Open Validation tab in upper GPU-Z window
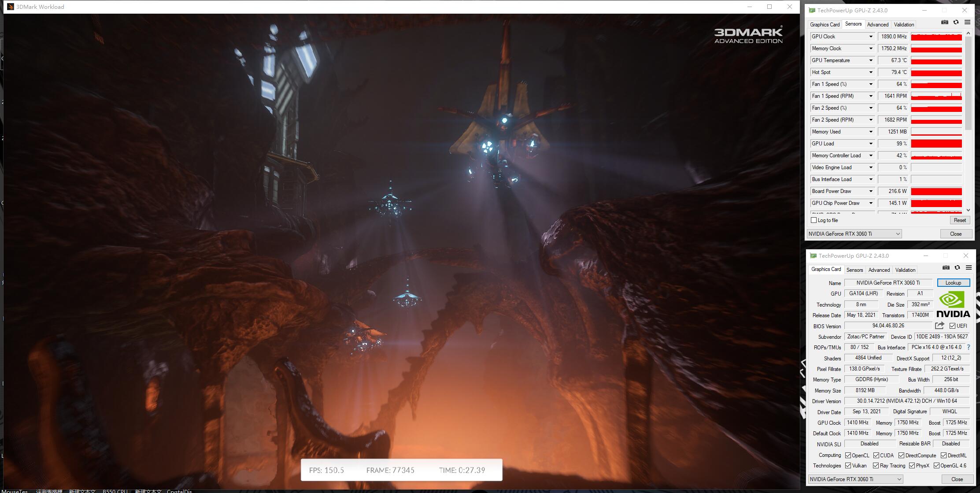Screen dimensions: 980x493 [904, 25]
